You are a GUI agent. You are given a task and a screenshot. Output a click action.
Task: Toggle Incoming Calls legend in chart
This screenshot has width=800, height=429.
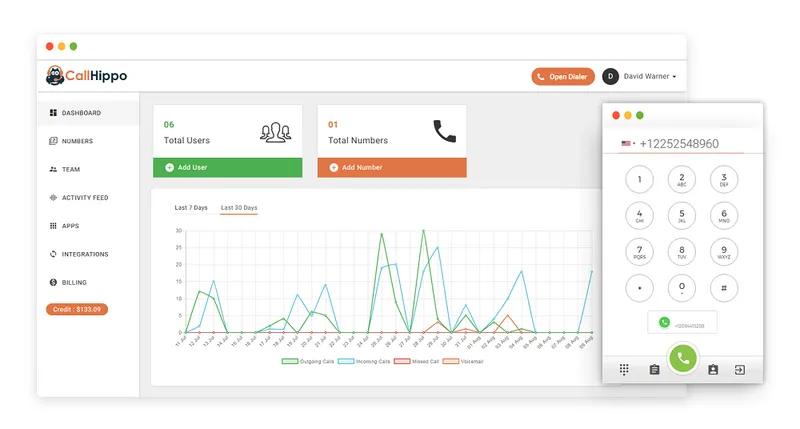tap(364, 361)
